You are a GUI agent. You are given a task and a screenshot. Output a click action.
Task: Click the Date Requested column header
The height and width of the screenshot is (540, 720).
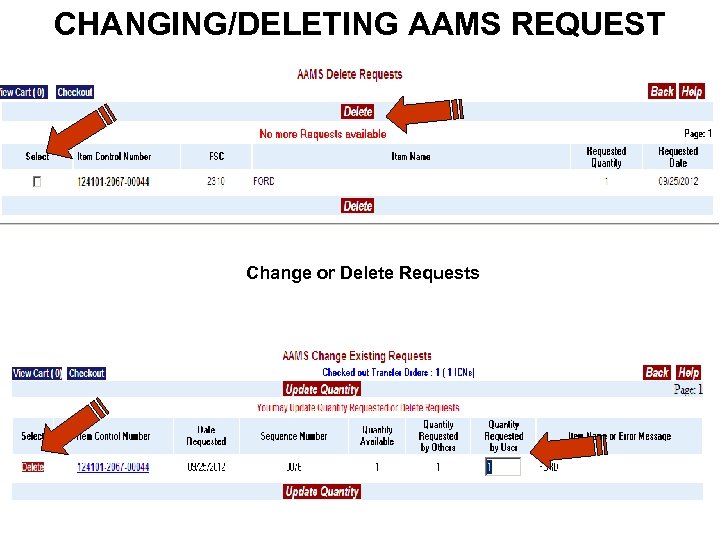(x=206, y=435)
